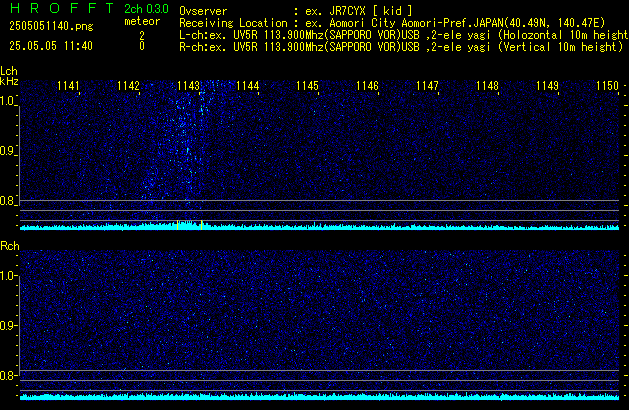
Task: Click the L-ch receiver description line
Action: pyautogui.click(x=404, y=35)
